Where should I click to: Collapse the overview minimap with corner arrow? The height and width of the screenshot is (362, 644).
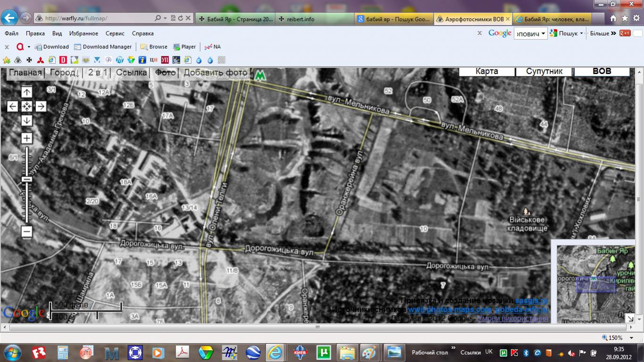[630, 319]
